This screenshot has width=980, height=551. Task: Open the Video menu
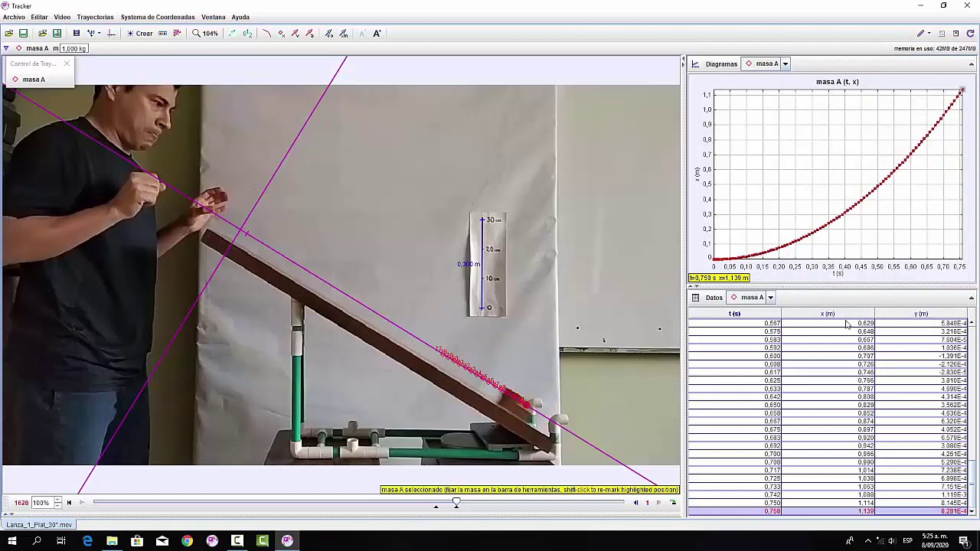click(62, 17)
